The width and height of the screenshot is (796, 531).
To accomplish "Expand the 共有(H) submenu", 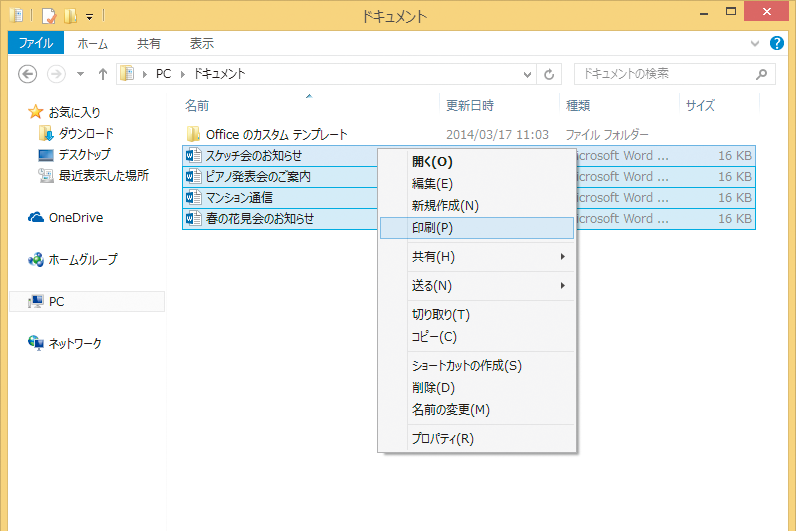I will coord(476,257).
